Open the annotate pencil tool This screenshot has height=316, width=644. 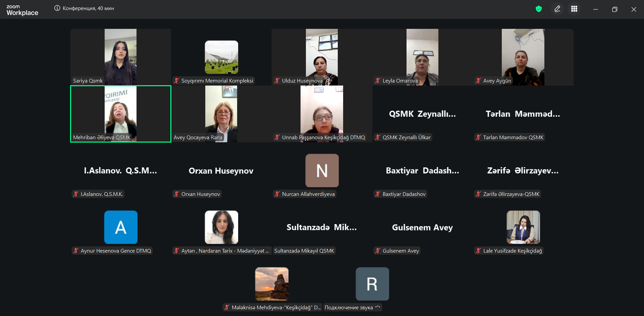(x=557, y=9)
